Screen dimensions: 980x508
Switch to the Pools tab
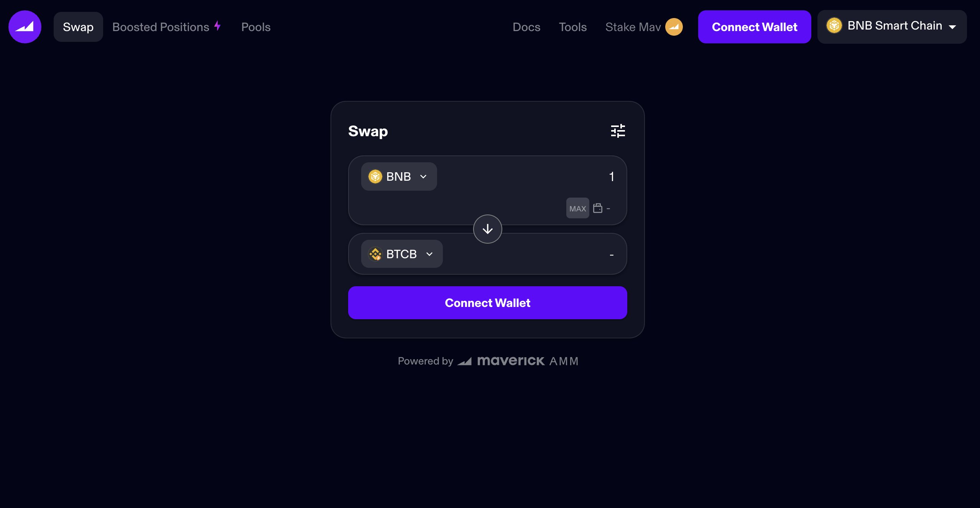click(x=256, y=27)
